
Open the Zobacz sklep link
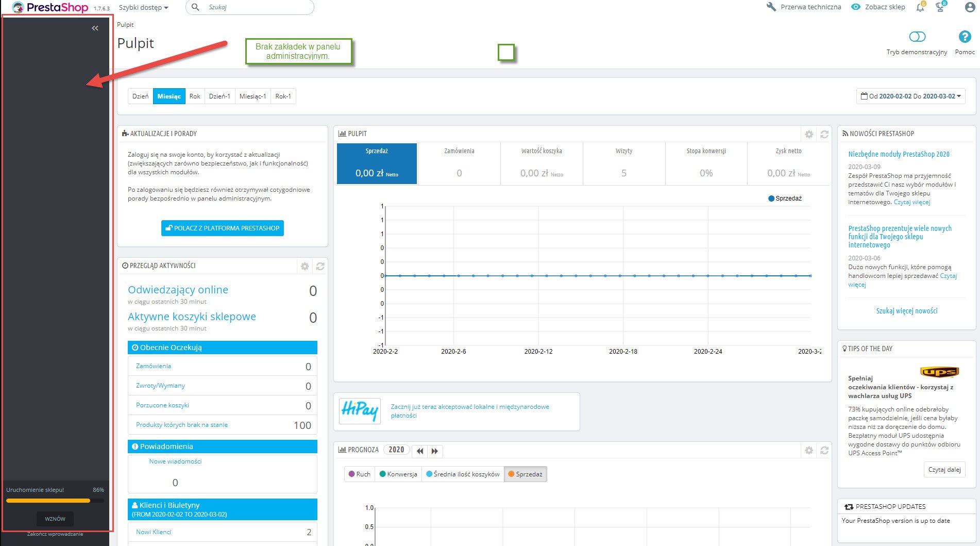pos(878,7)
